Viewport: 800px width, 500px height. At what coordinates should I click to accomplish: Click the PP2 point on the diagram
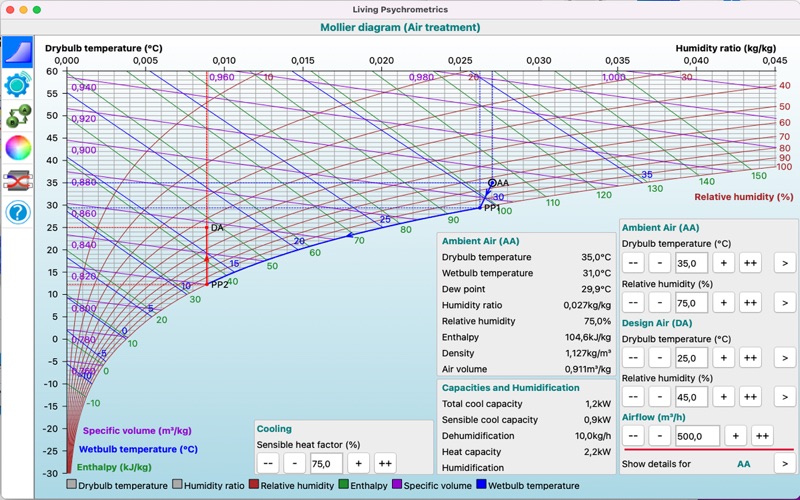coord(207,284)
